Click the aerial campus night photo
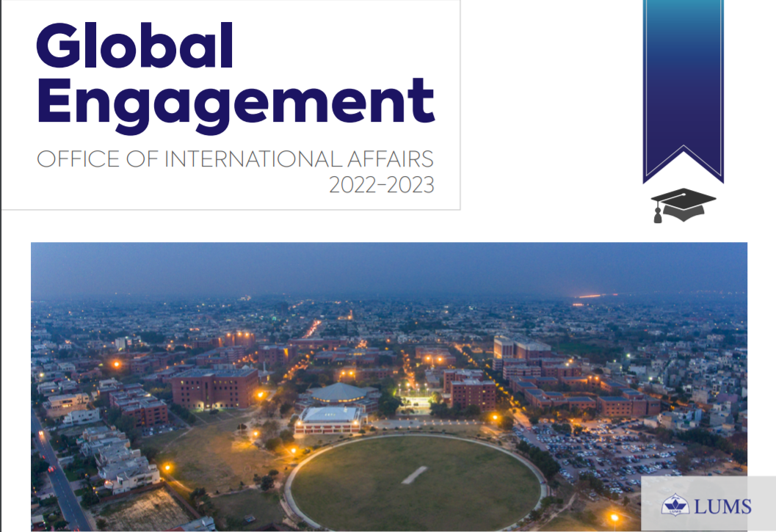The height and width of the screenshot is (532, 776). (389, 387)
